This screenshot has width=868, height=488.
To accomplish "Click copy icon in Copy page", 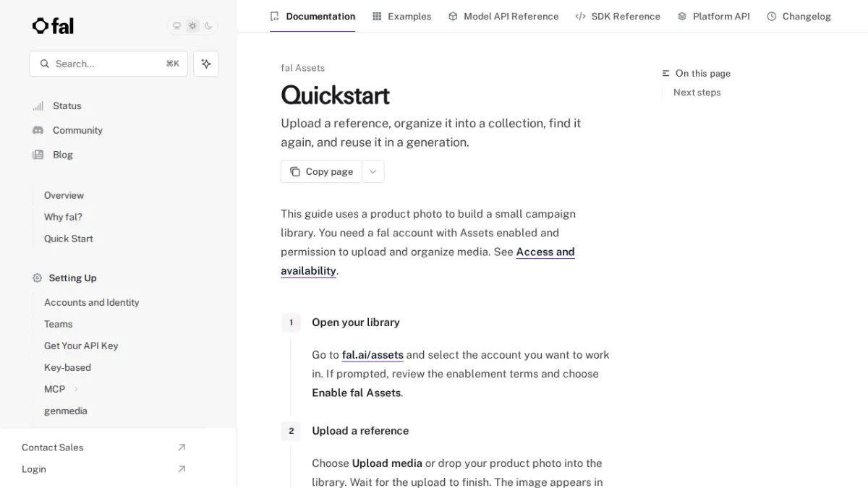I will pyautogui.click(x=295, y=171).
